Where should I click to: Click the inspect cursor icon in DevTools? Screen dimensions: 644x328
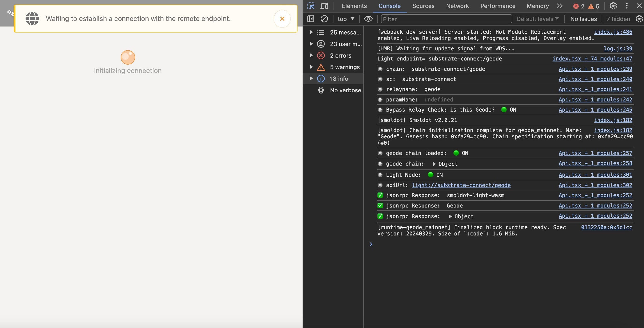(x=311, y=6)
